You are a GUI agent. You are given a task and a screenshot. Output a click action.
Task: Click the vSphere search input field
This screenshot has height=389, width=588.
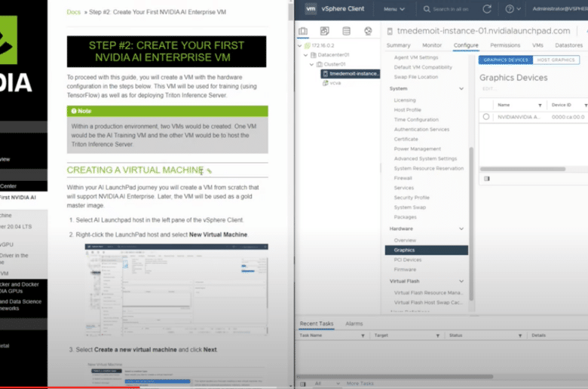[x=451, y=9]
